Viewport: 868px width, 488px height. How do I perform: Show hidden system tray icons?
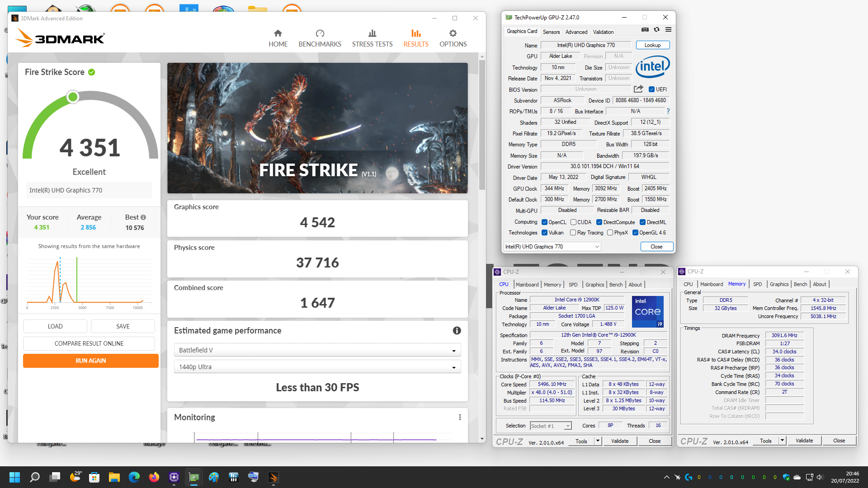click(x=666, y=477)
